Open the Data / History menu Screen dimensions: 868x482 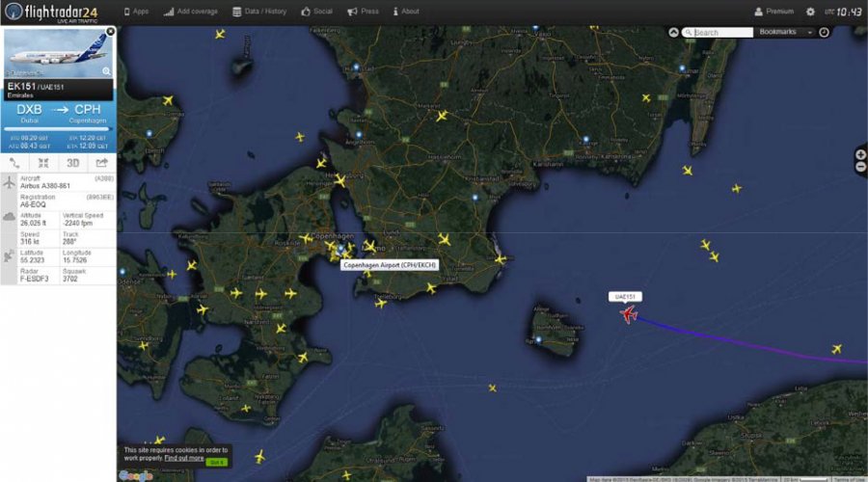pos(259,11)
